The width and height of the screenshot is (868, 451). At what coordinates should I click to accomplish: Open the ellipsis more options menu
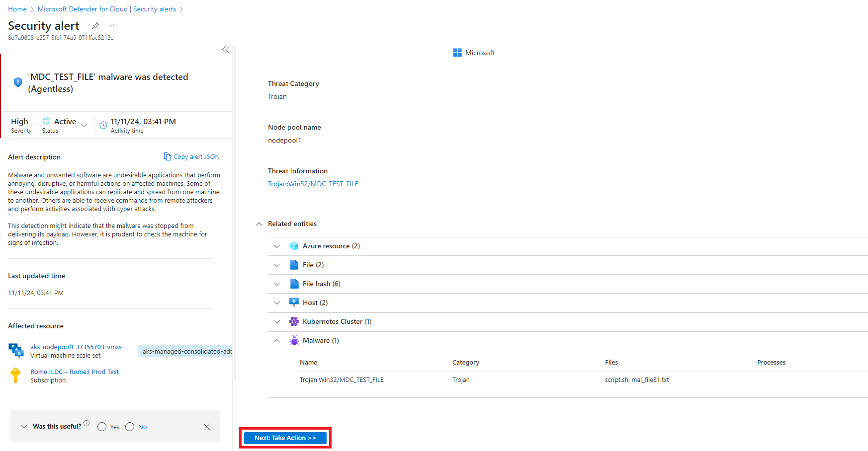(111, 26)
